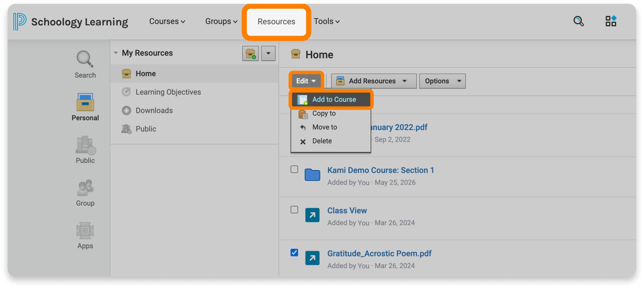This screenshot has width=644, height=288.
Task: Close the Edit dropdown button
Action: 306,81
